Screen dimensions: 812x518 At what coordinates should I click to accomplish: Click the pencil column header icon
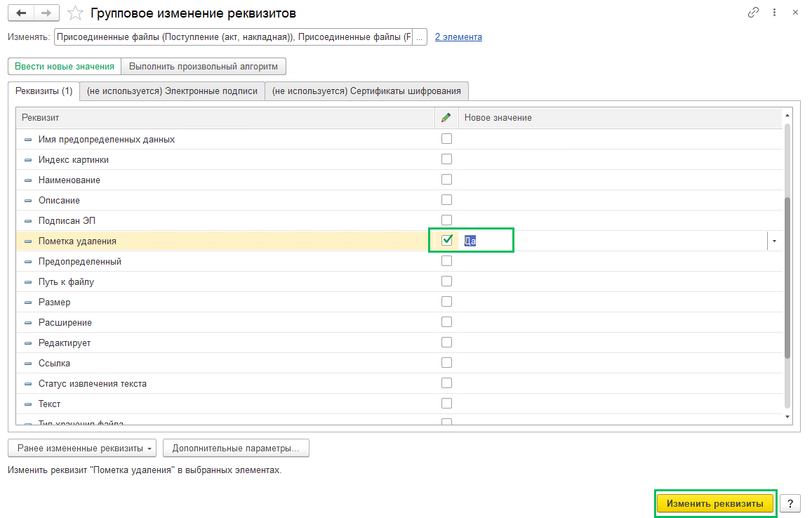pos(446,118)
